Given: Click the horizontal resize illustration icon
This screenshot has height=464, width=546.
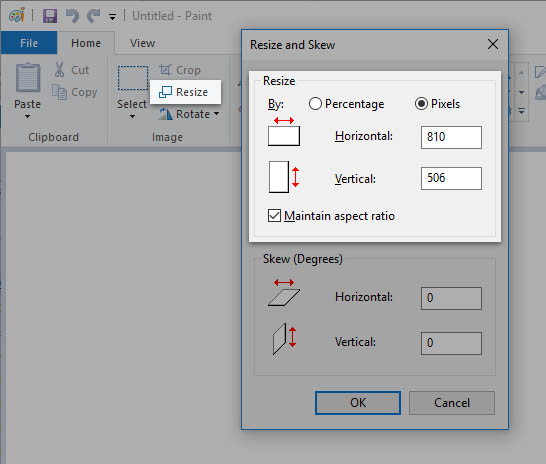Looking at the screenshot, I should (284, 132).
